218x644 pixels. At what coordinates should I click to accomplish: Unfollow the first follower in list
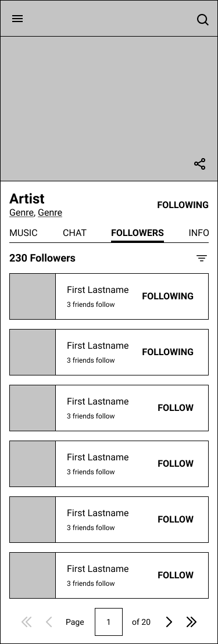[x=167, y=296]
